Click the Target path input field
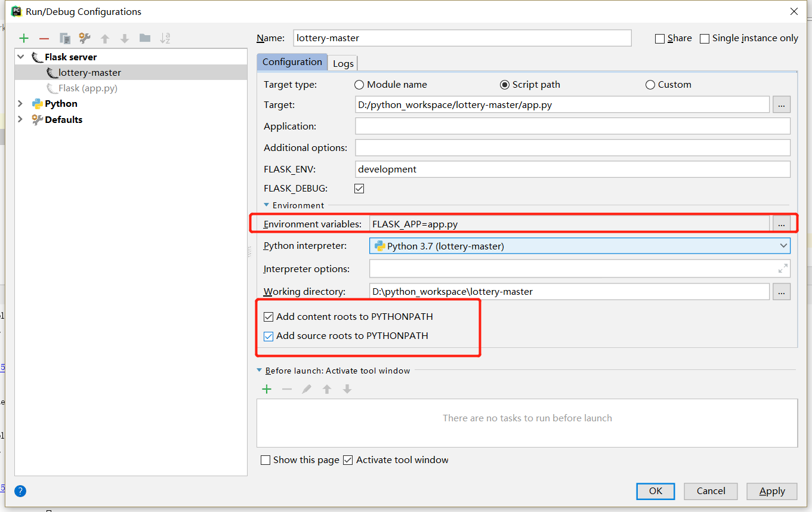 [562, 105]
